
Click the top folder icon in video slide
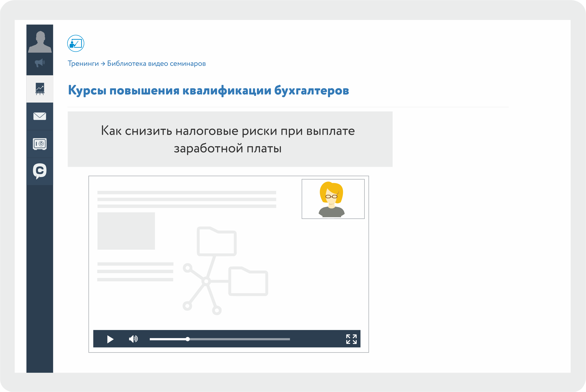217,241
